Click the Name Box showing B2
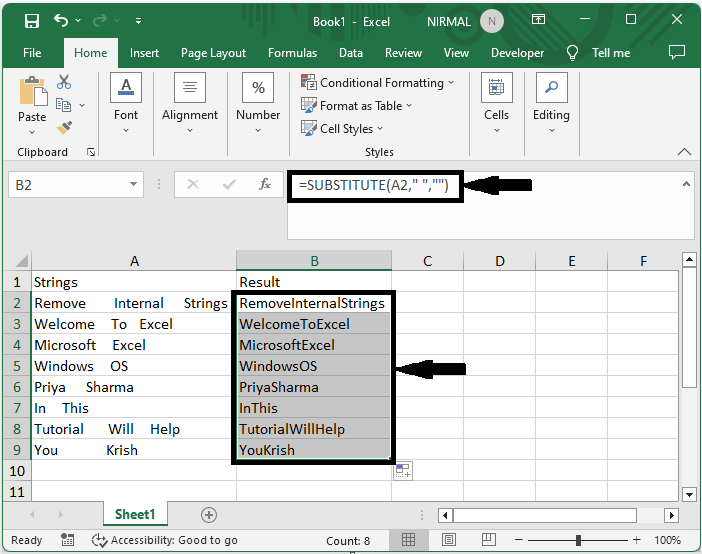702x554 pixels. pos(67,185)
